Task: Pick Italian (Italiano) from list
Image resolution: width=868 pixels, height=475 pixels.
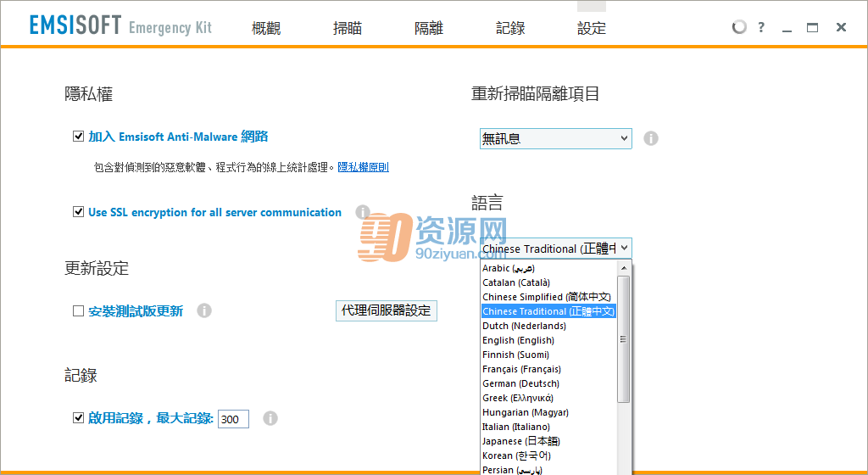Action: pos(548,427)
